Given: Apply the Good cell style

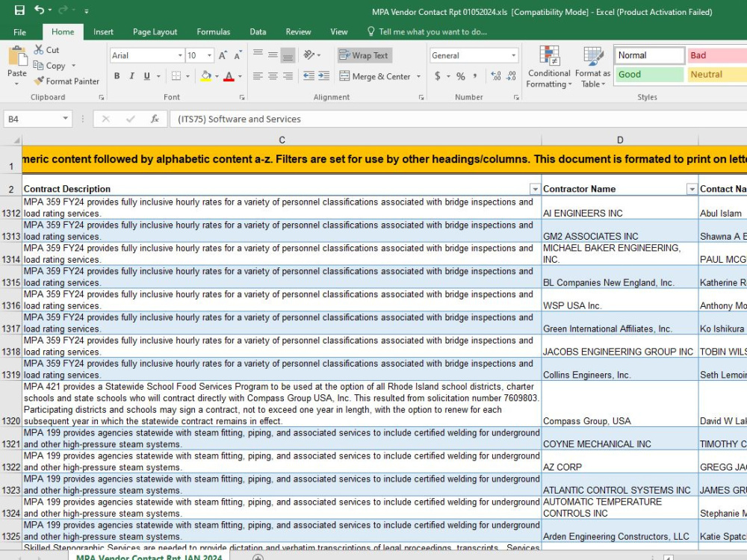Looking at the screenshot, I should 649,74.
